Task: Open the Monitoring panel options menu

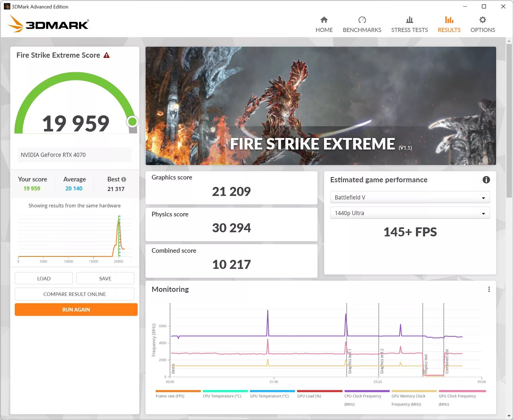Action: (489, 289)
